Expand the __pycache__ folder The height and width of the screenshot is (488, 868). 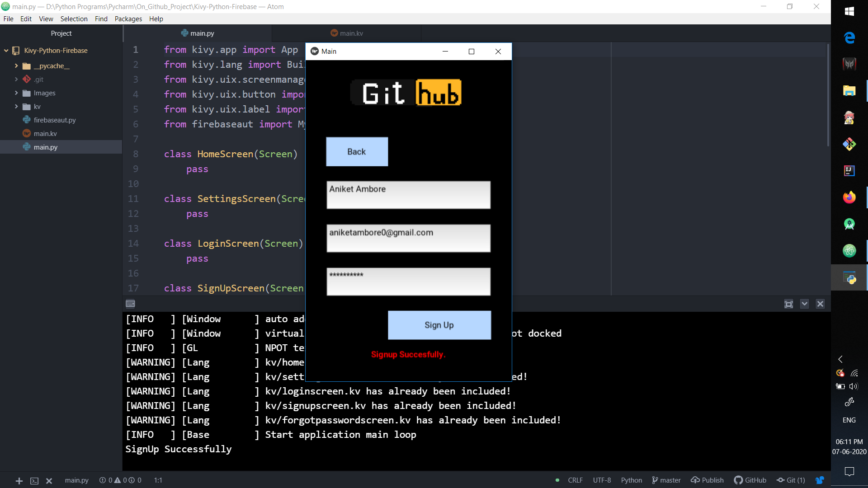pyautogui.click(x=16, y=66)
